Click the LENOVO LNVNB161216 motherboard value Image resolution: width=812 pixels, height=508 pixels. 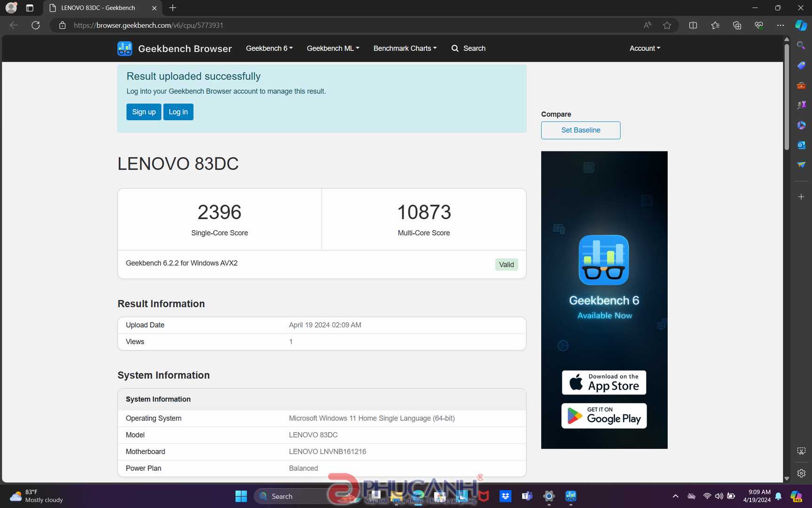328,452
